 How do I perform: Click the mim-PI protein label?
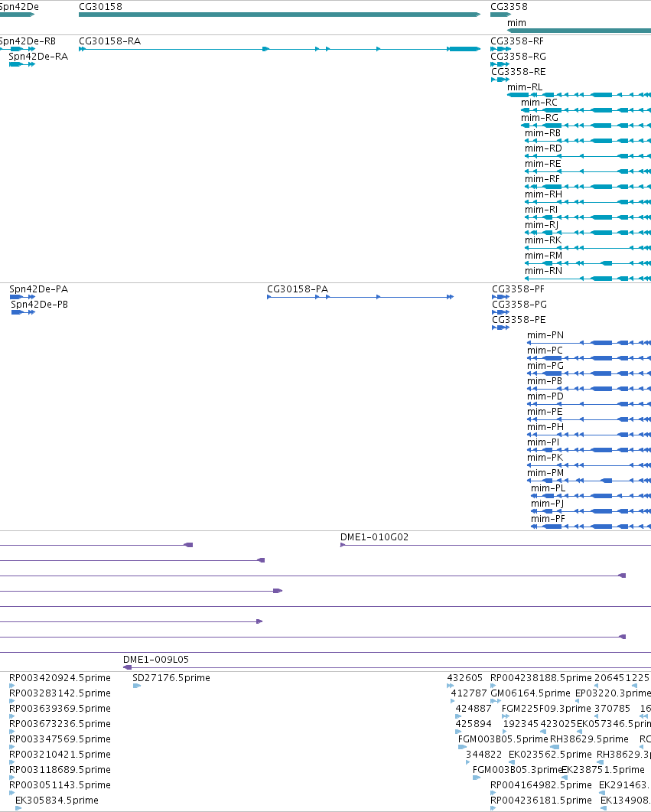543,442
